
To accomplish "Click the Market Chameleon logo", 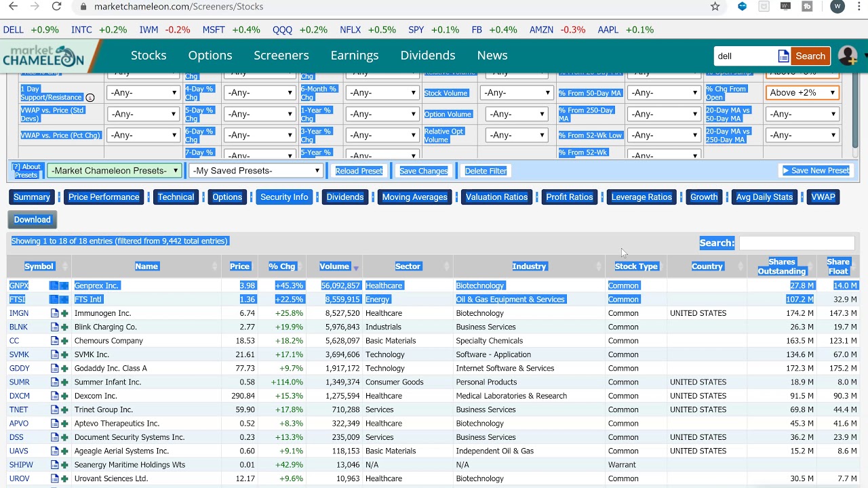I will click(43, 57).
